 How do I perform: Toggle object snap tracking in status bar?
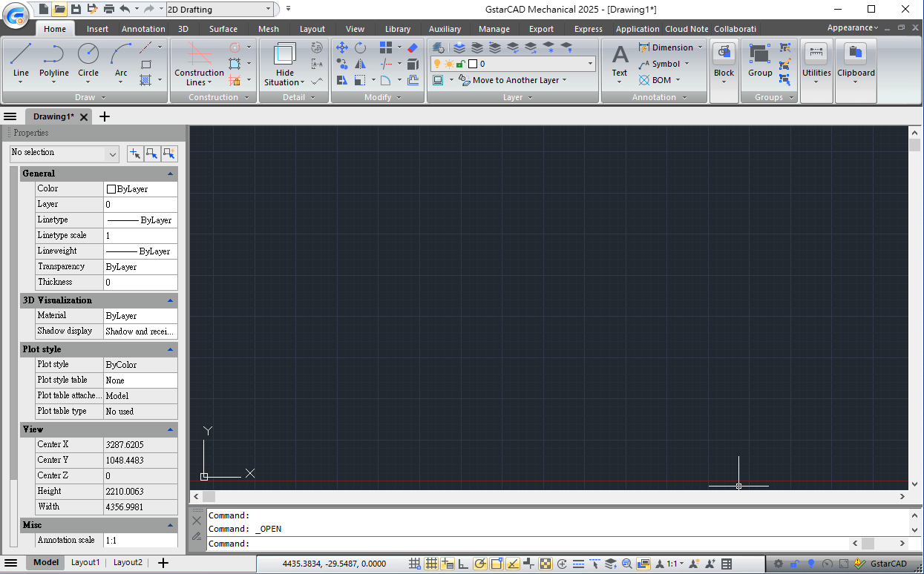pos(513,564)
